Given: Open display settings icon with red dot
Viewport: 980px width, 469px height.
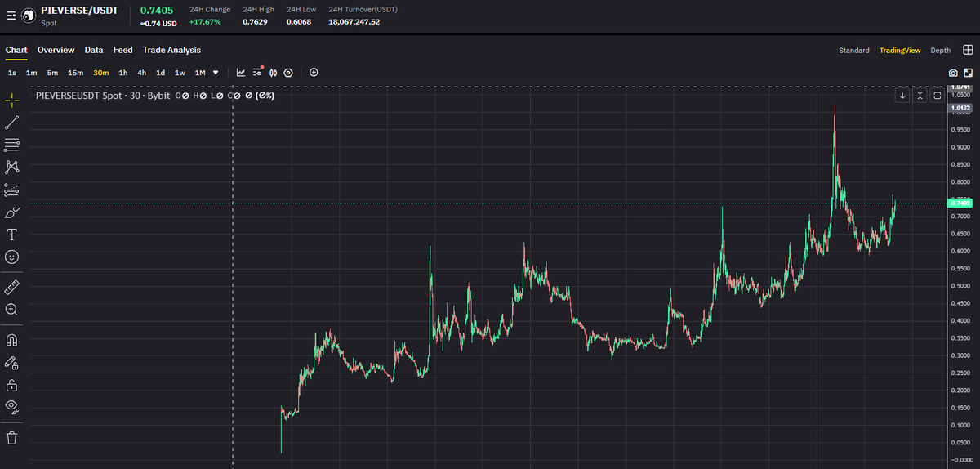Looking at the screenshot, I should coord(258,73).
